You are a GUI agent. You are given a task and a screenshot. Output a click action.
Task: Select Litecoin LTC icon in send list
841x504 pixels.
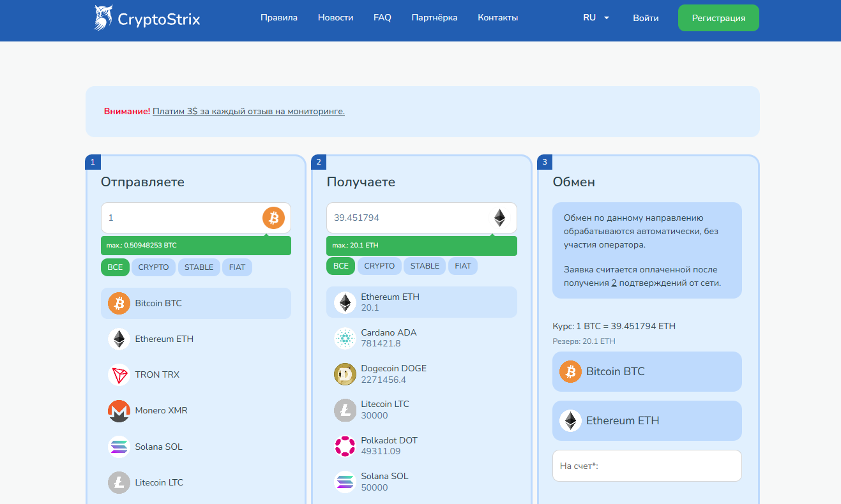[x=119, y=482]
